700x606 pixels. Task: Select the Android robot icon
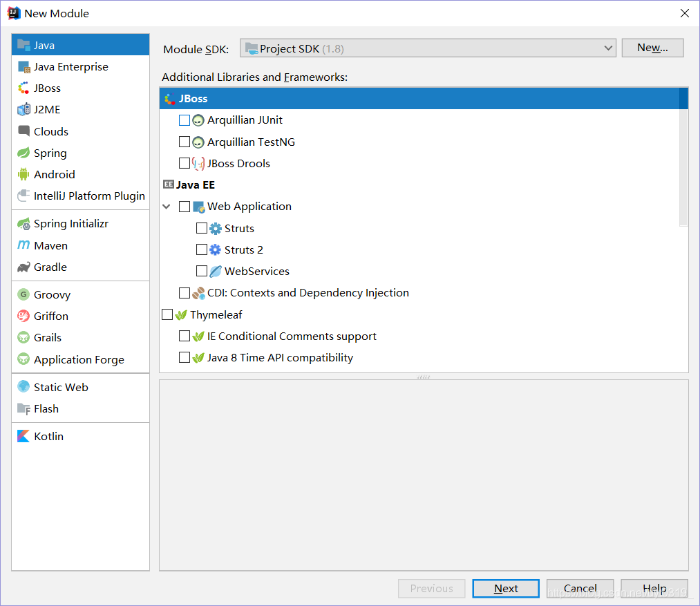[x=23, y=175]
